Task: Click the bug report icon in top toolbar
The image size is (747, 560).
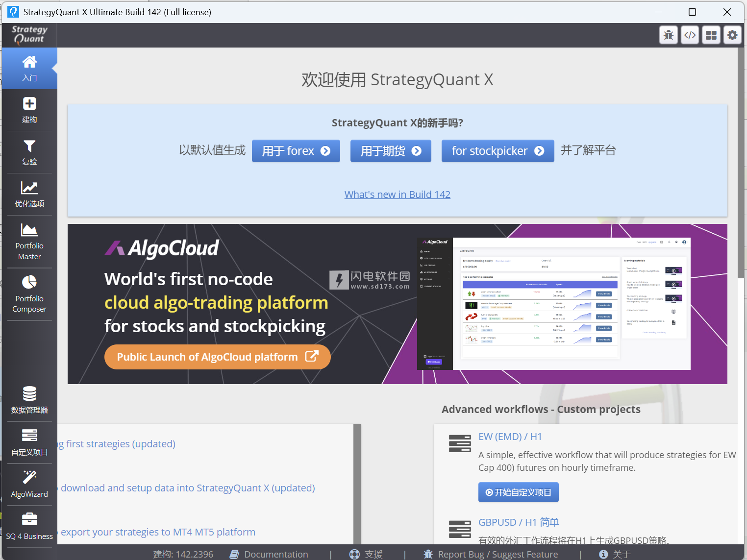Action: point(669,35)
